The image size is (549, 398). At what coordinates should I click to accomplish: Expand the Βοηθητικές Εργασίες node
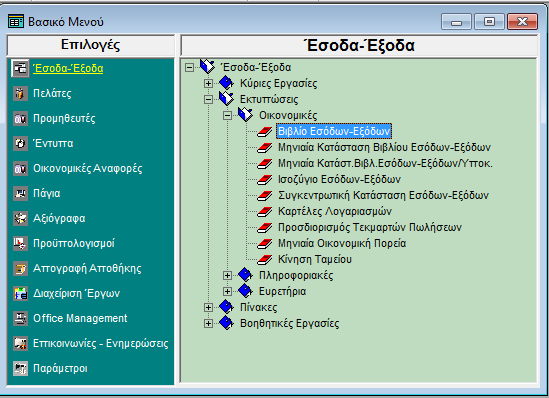point(208,323)
